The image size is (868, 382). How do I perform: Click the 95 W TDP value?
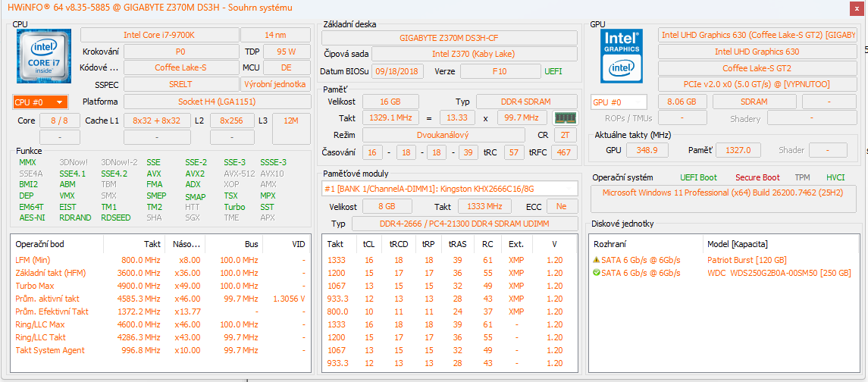pyautogui.click(x=287, y=52)
